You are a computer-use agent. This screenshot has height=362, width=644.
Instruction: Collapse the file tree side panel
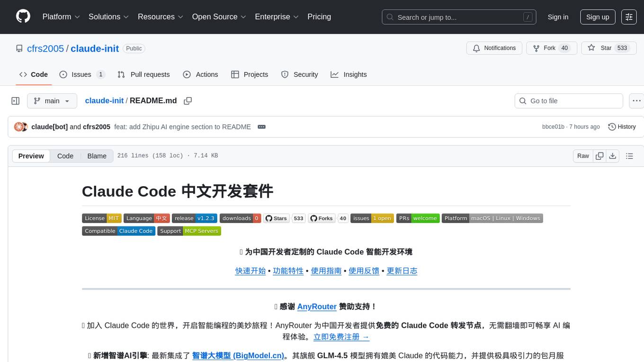point(16,101)
